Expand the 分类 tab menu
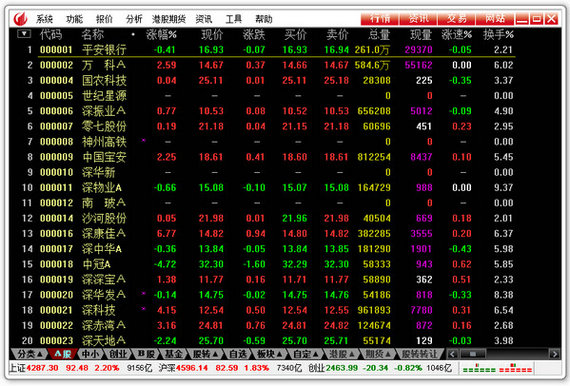The height and width of the screenshot is (386, 570). (x=31, y=354)
